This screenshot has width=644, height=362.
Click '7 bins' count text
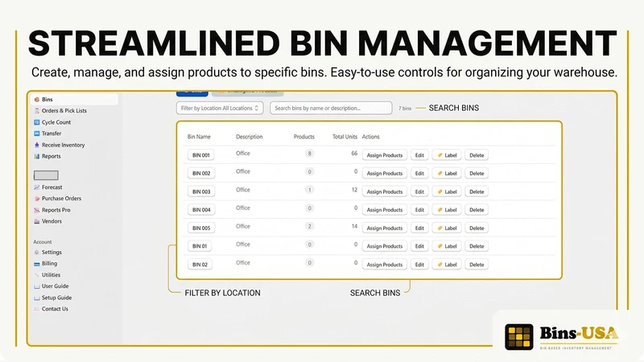click(x=405, y=109)
